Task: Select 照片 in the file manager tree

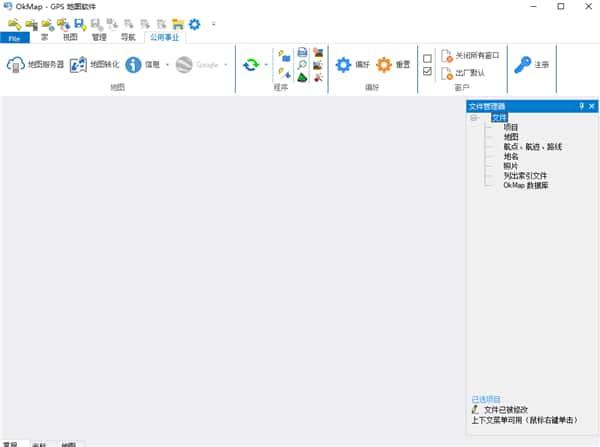Action: click(511, 166)
